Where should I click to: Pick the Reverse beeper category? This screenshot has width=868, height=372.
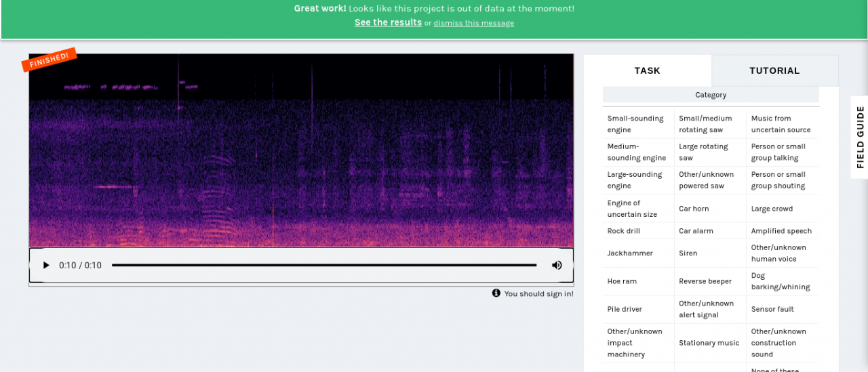pyautogui.click(x=710, y=281)
